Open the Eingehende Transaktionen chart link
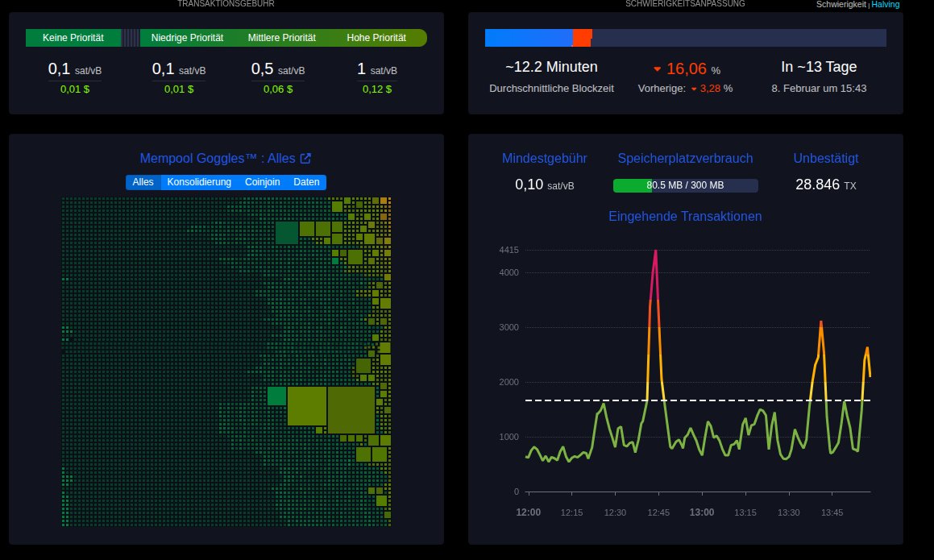The image size is (934, 560). coord(685,216)
